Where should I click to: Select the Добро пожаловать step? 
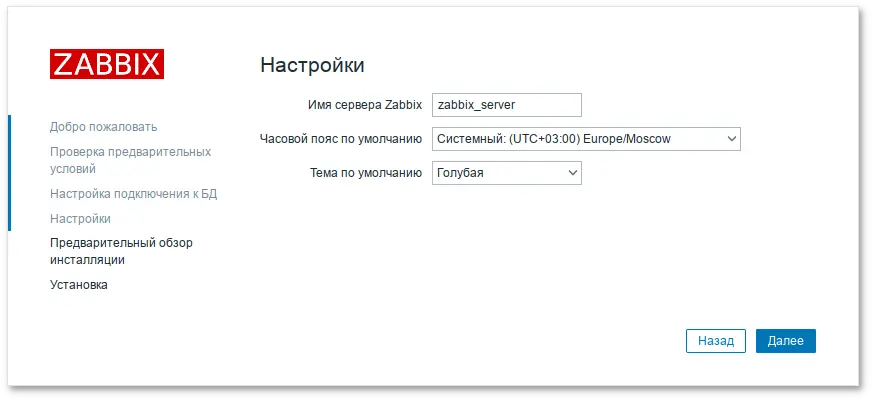tap(103, 127)
